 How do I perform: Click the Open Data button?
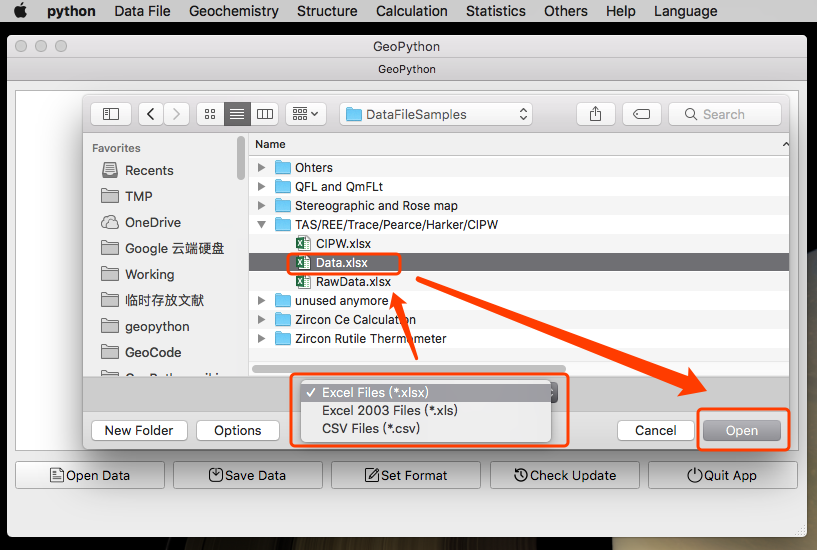coord(90,475)
